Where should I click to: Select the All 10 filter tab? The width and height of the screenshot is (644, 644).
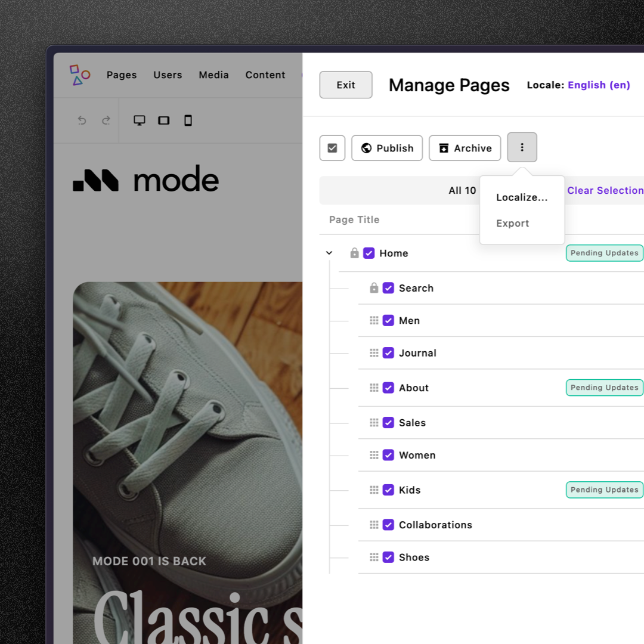coord(462,190)
